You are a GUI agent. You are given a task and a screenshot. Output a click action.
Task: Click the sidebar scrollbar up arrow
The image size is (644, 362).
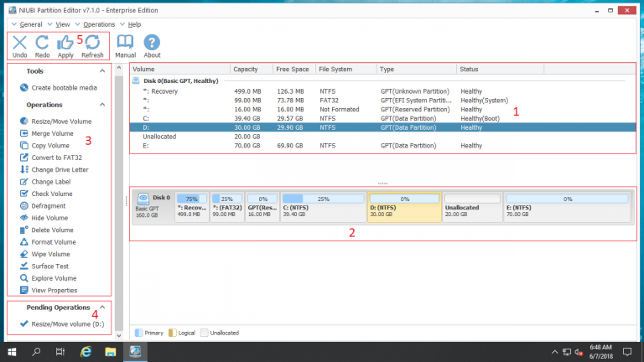119,68
